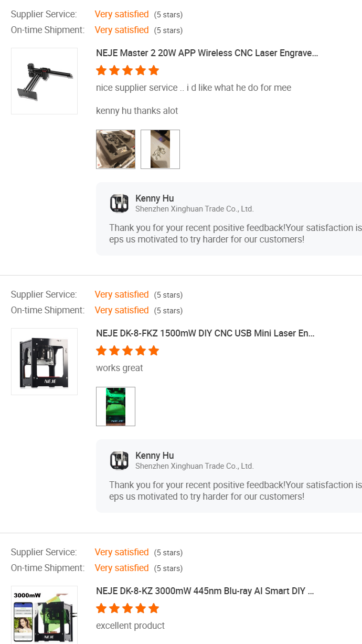The image size is (362, 644).
Task: Click Shenzhen Xinghuan Trade Co. in second reply
Action: pyautogui.click(x=194, y=466)
